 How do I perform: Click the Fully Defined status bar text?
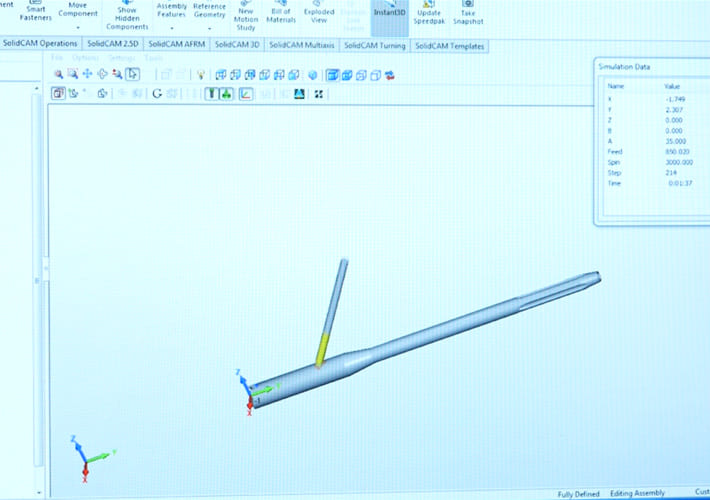578,494
